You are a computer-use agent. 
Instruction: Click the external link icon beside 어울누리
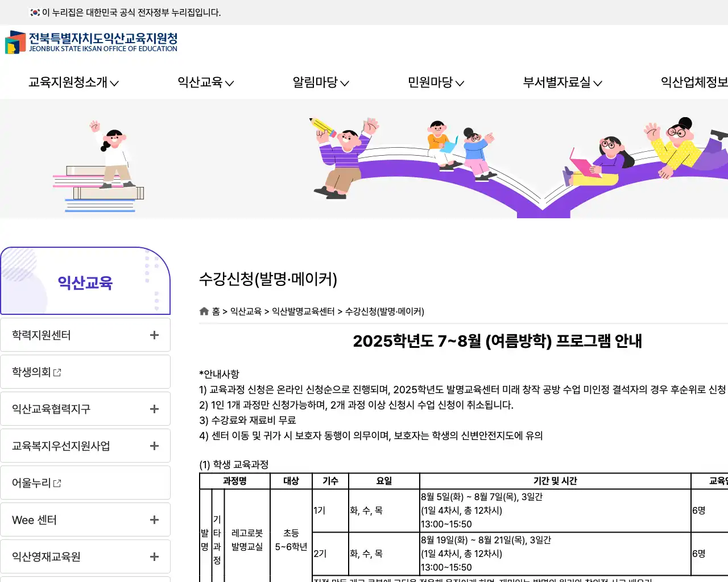(x=57, y=483)
